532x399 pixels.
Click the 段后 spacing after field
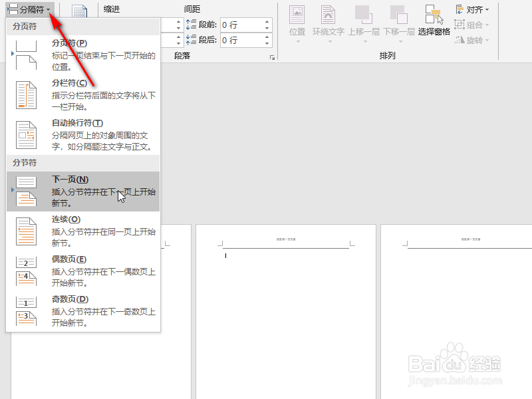click(246, 40)
